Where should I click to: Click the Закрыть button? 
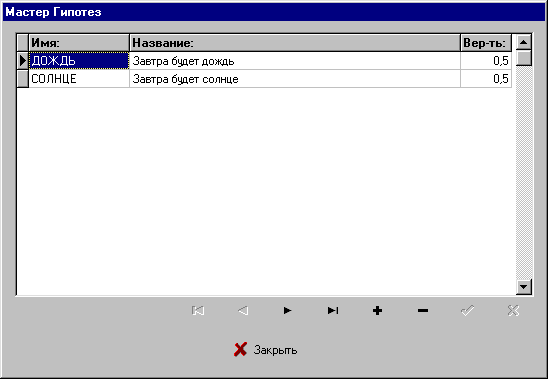tap(266, 350)
